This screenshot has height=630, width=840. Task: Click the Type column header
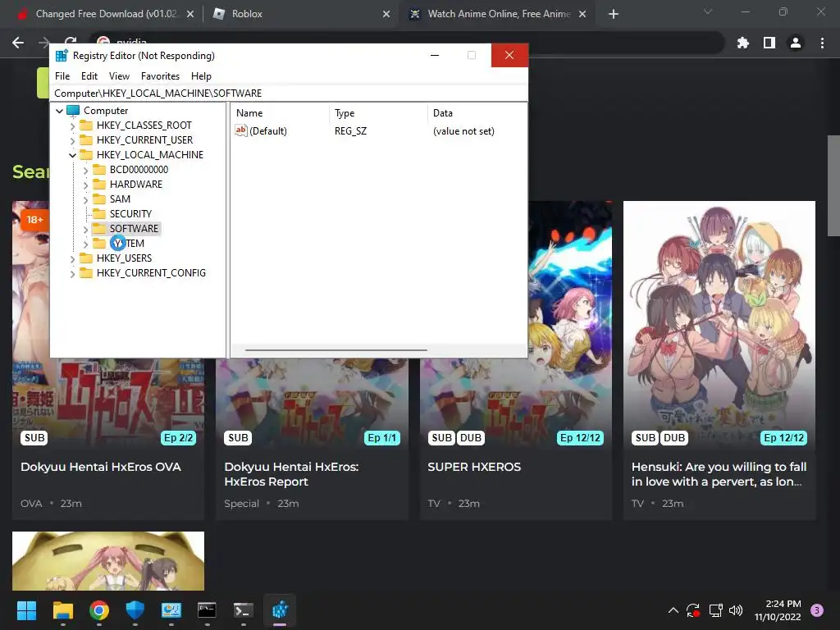378,113
